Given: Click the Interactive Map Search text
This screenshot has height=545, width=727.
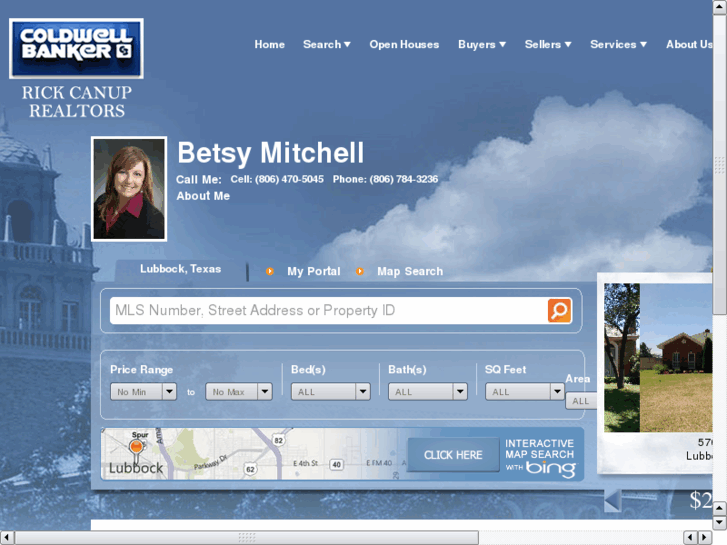Looking at the screenshot, I should 539,449.
